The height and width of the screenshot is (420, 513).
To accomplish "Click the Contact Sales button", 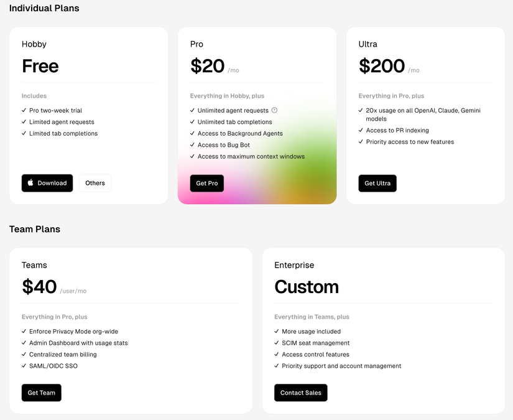I will click(x=301, y=393).
